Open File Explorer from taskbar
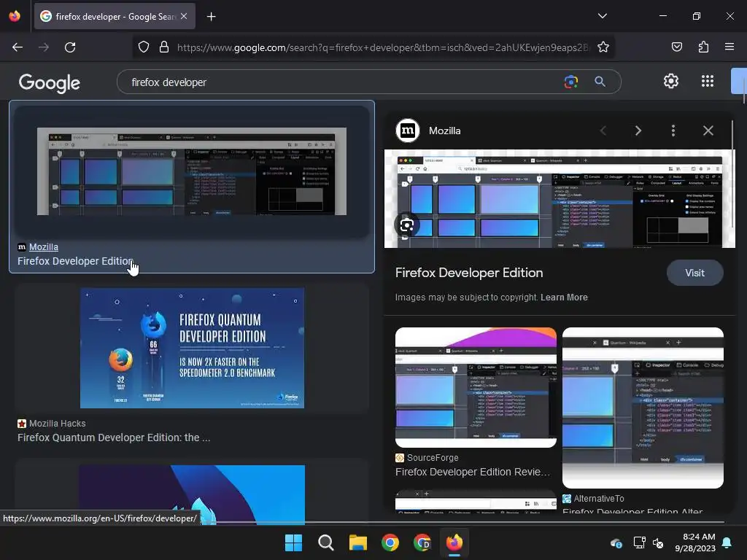The image size is (747, 560). (x=357, y=542)
